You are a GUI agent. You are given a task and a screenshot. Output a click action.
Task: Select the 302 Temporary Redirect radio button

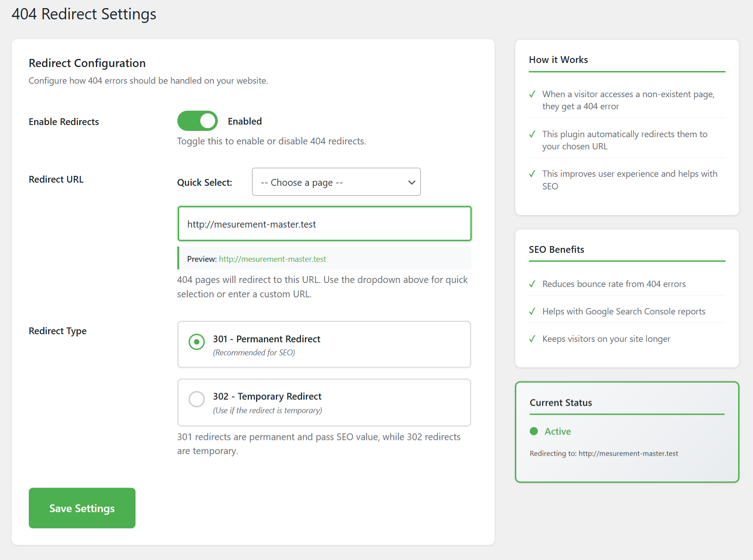coord(197,399)
